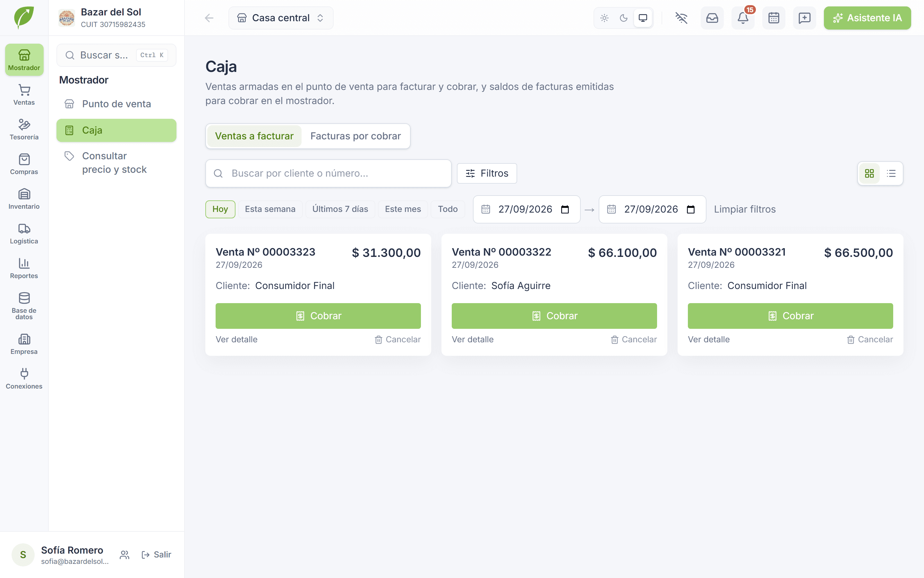Viewport: 924px width, 578px height.
Task: Open Consultar precio y stock
Action: coord(116,162)
